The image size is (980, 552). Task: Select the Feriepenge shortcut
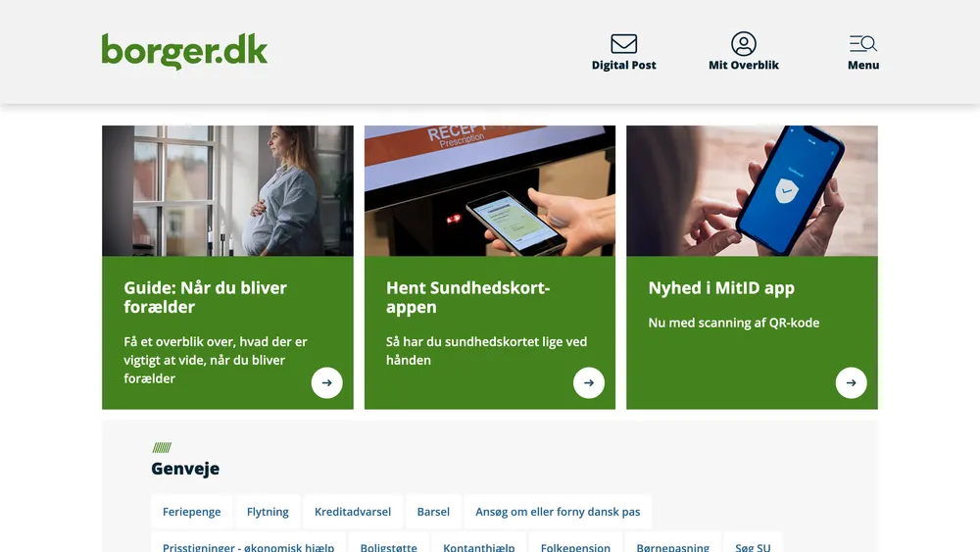coord(192,512)
